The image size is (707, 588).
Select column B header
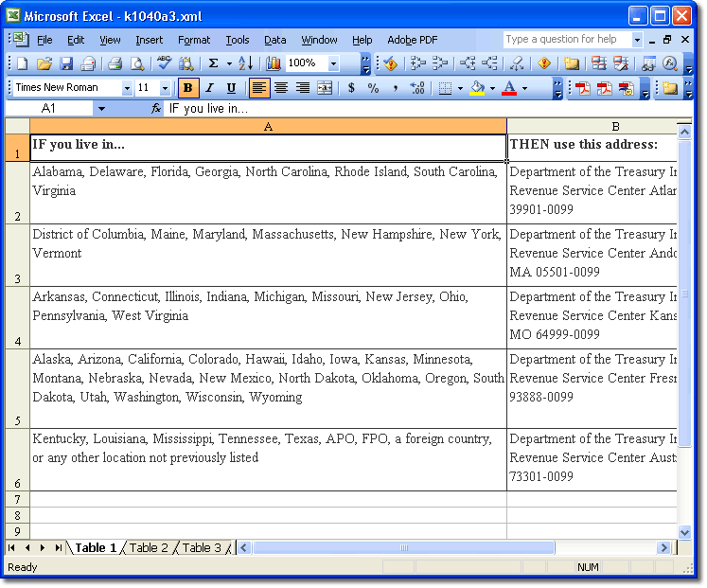tap(615, 127)
